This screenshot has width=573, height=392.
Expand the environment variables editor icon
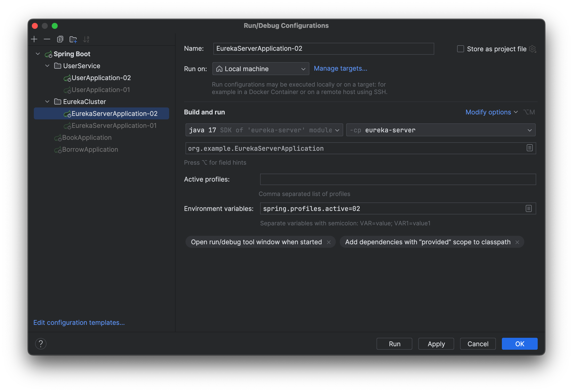528,208
